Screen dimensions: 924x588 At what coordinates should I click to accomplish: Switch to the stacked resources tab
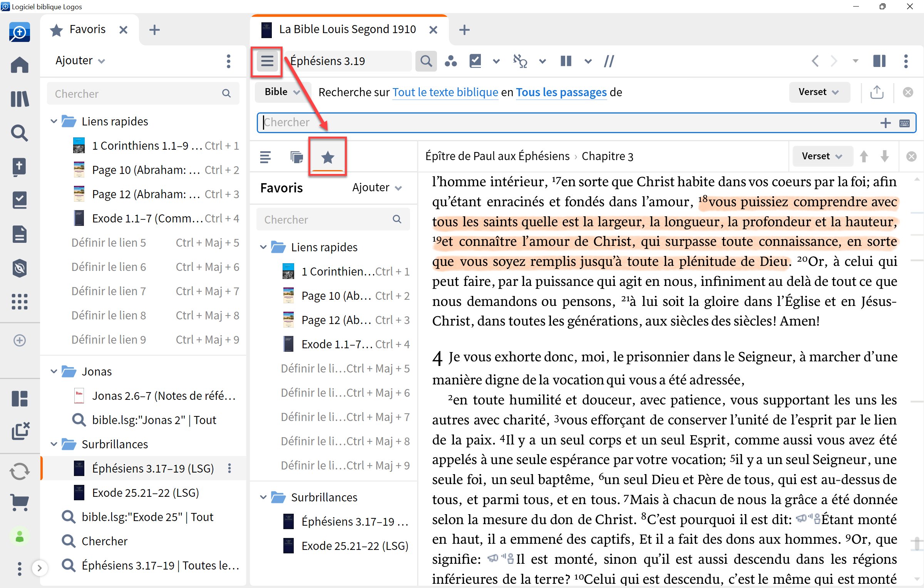tap(296, 157)
